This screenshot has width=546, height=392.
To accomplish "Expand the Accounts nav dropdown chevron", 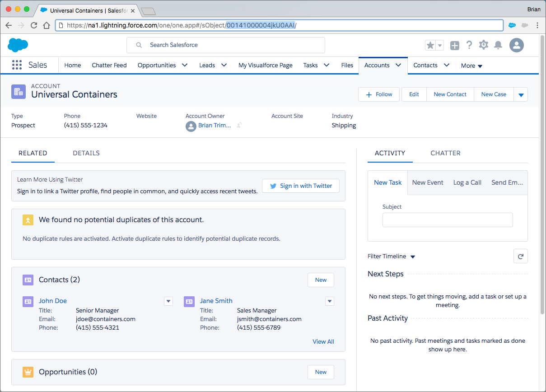I will tap(398, 65).
